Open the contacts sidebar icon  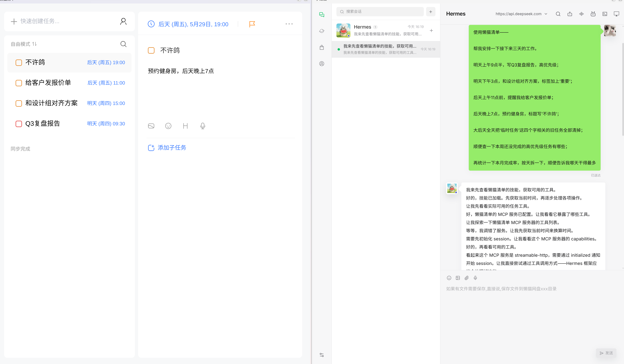(x=322, y=64)
